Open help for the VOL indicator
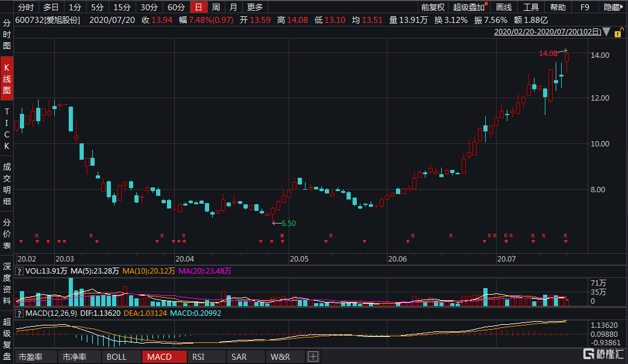Viewport: 628px width, 364px height. point(19,271)
